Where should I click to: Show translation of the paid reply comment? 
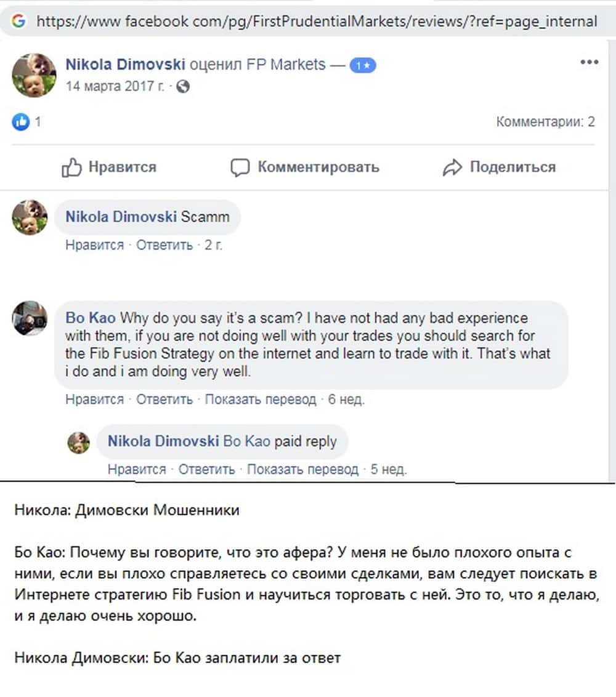pyautogui.click(x=302, y=469)
